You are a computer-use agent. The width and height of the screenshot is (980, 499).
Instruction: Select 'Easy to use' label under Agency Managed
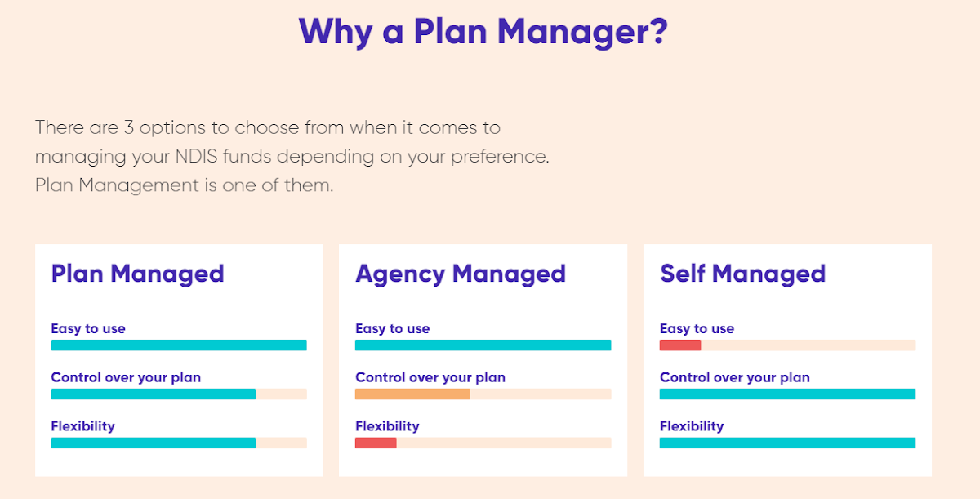click(392, 328)
